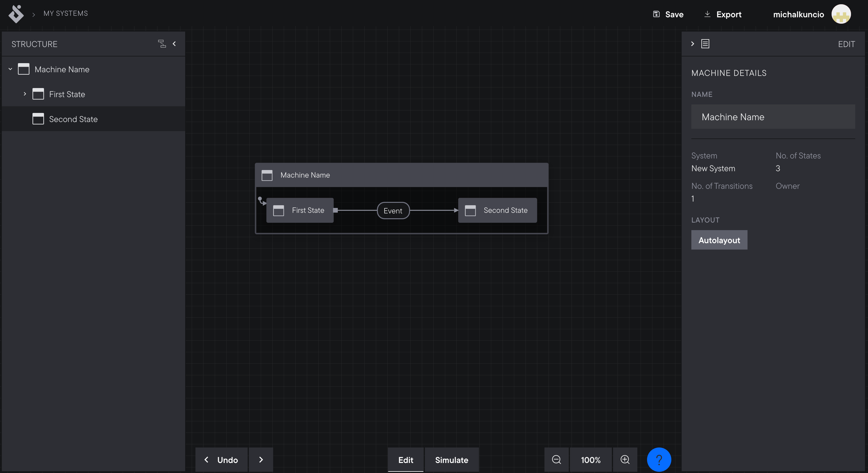
Task: Click the Autolayout button
Action: coord(719,240)
